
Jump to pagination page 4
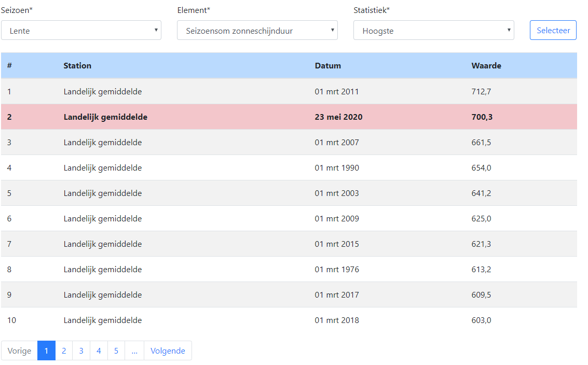pyautogui.click(x=99, y=350)
